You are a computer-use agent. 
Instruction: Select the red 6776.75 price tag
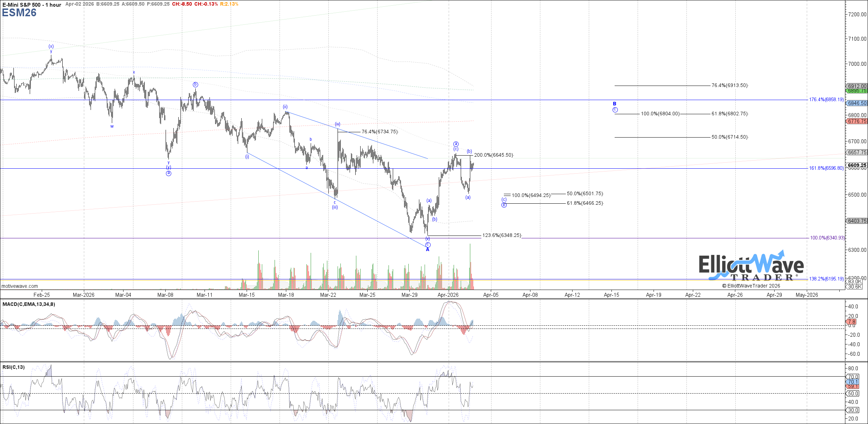[x=857, y=121]
